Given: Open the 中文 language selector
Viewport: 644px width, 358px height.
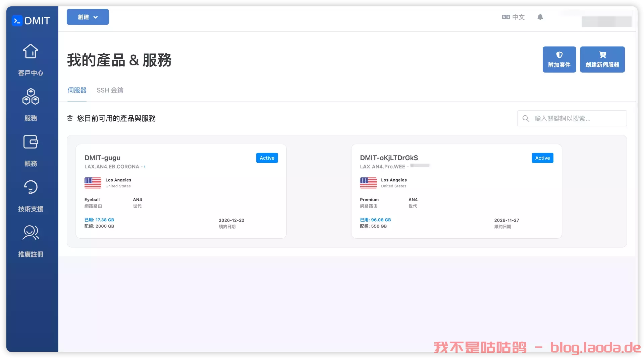Looking at the screenshot, I should [x=514, y=17].
